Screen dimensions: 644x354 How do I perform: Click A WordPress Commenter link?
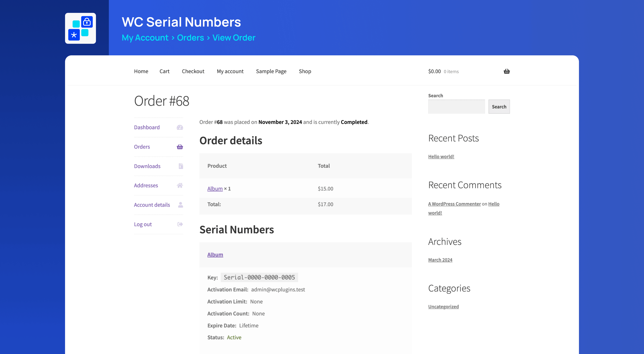(454, 204)
